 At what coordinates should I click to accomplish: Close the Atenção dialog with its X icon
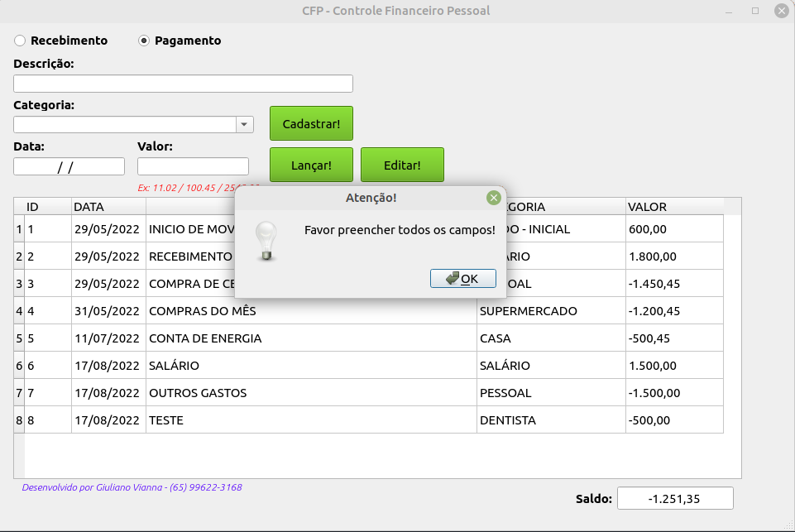click(493, 197)
